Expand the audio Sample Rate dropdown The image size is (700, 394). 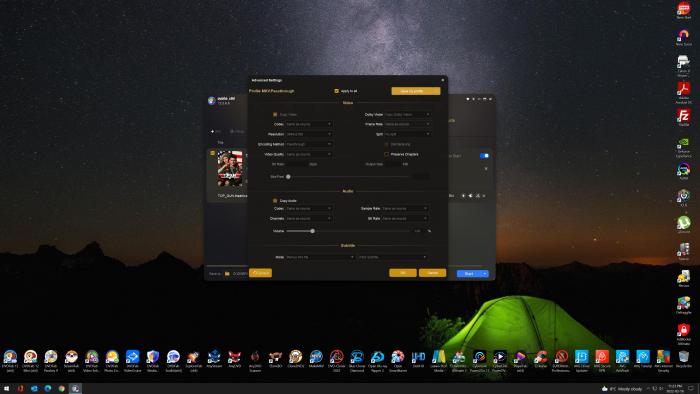[404, 208]
